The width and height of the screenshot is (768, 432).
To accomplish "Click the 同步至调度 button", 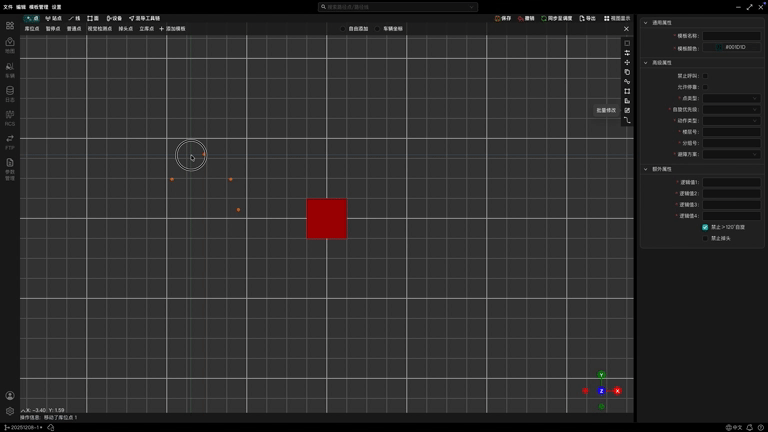I will pyautogui.click(x=557, y=18).
